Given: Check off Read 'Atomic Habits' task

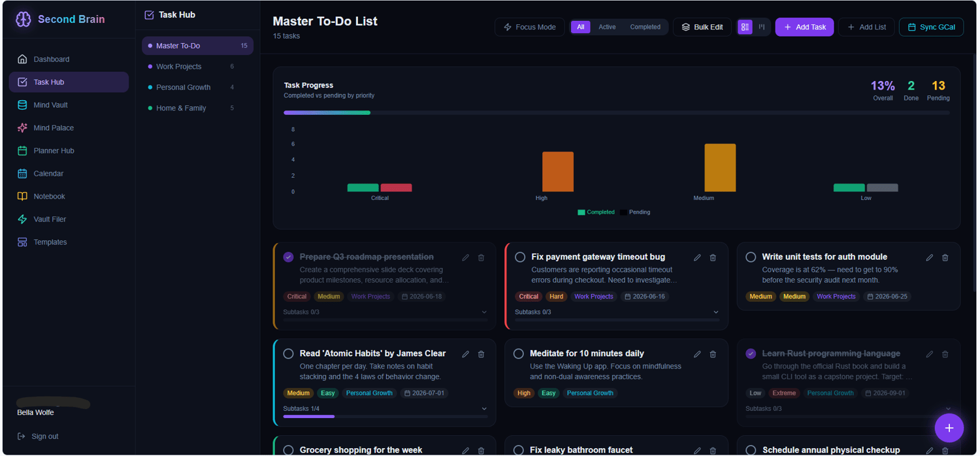Looking at the screenshot, I should [x=288, y=353].
